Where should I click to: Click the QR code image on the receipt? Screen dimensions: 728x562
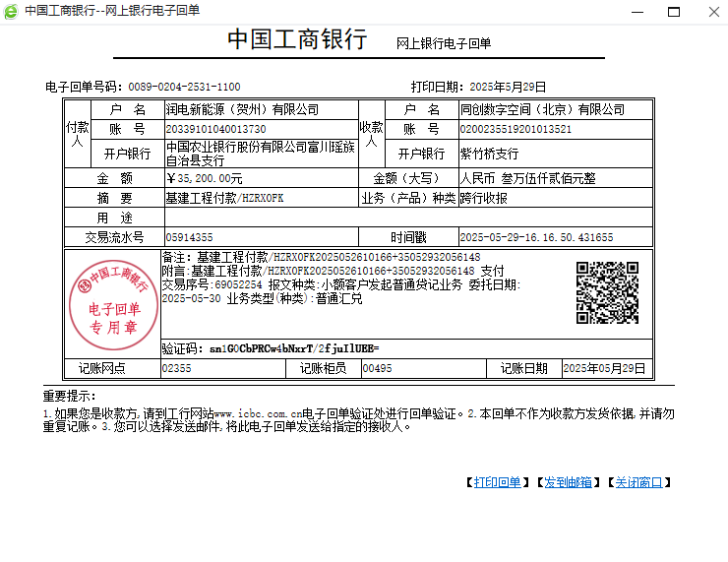pos(607,292)
